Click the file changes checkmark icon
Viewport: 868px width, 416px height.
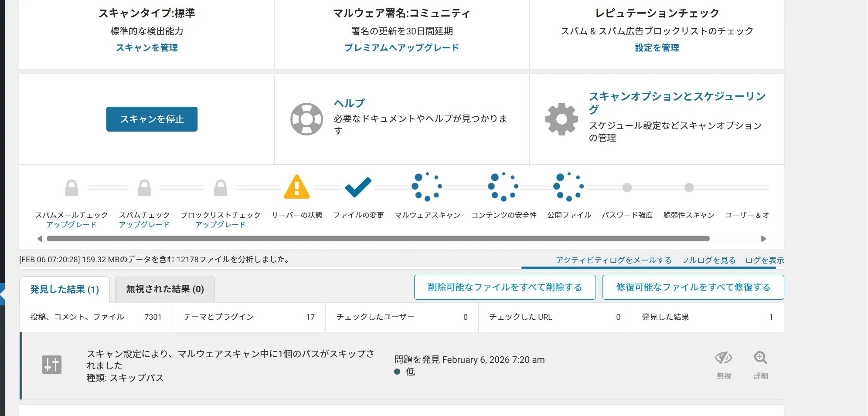(358, 187)
